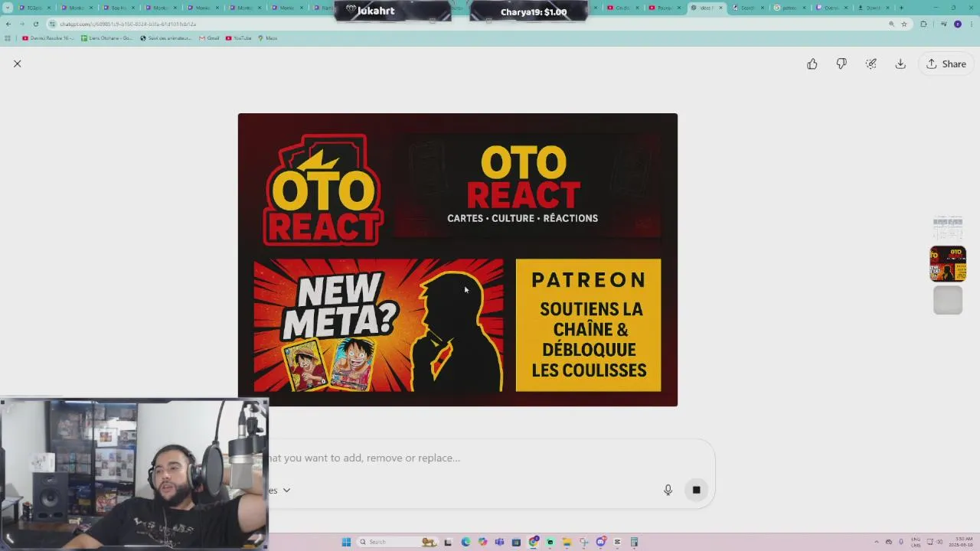Go back in browser history
980x551 pixels.
pyautogui.click(x=8, y=24)
